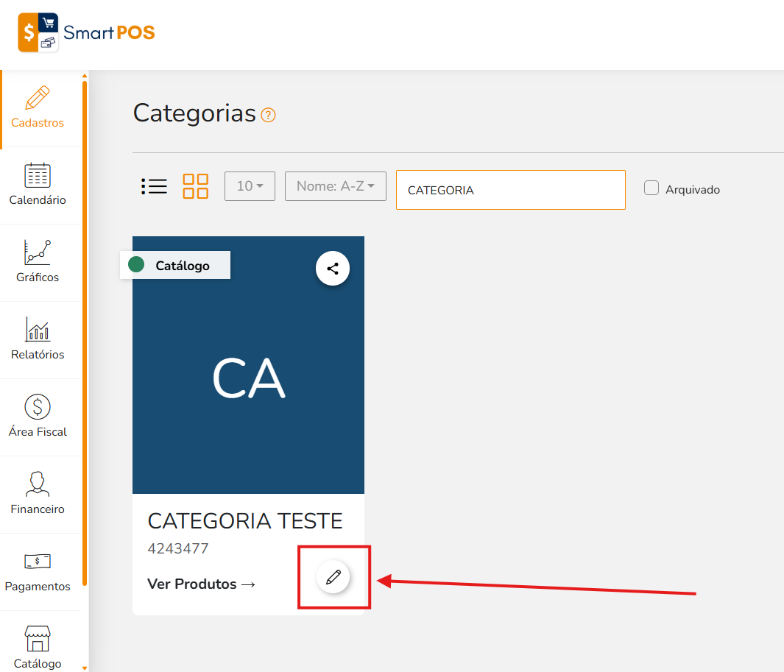This screenshot has height=672, width=784.
Task: Open the Financeiro sidebar section
Action: coord(38,495)
